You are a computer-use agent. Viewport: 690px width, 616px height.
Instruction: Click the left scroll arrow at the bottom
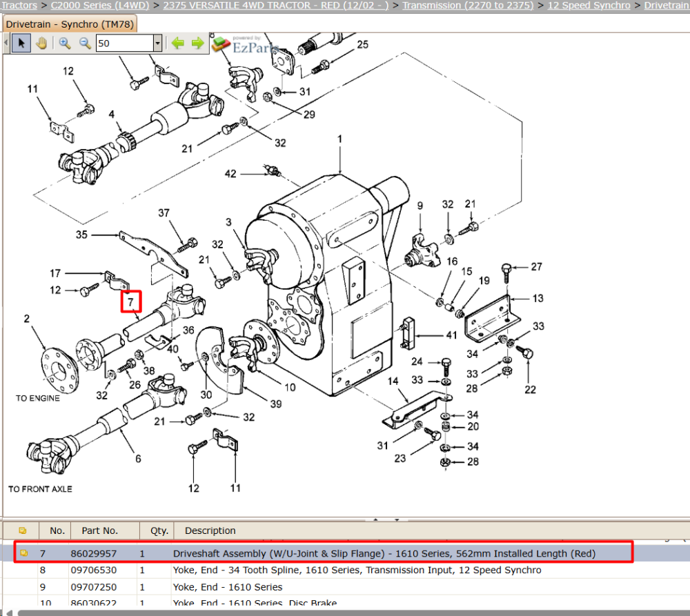[9, 613]
